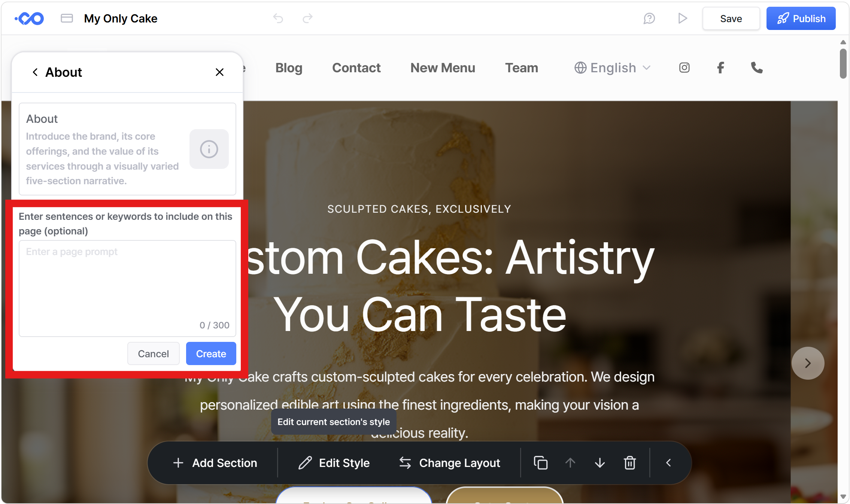
Task: Open the New Menu nav item
Action: pos(443,68)
